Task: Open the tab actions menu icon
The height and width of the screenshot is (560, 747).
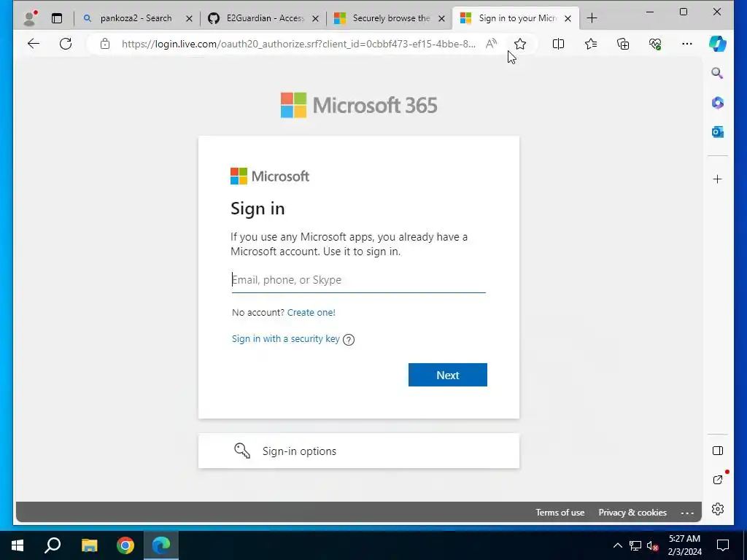Action: point(57,18)
